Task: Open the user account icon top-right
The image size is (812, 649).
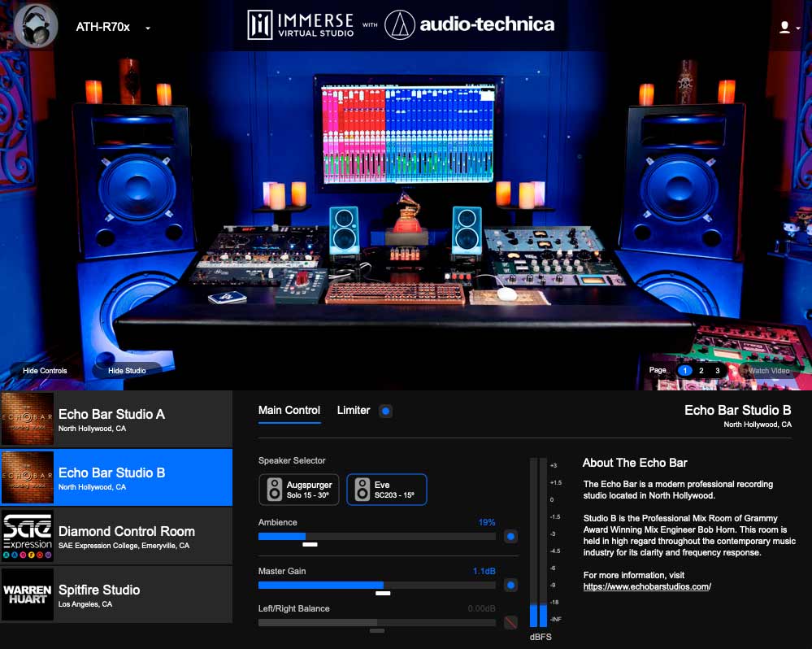Action: click(x=783, y=26)
